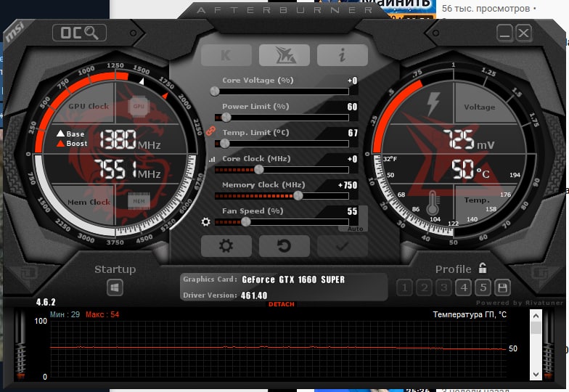Click the 7551 MHz memory clock reading

click(x=128, y=170)
